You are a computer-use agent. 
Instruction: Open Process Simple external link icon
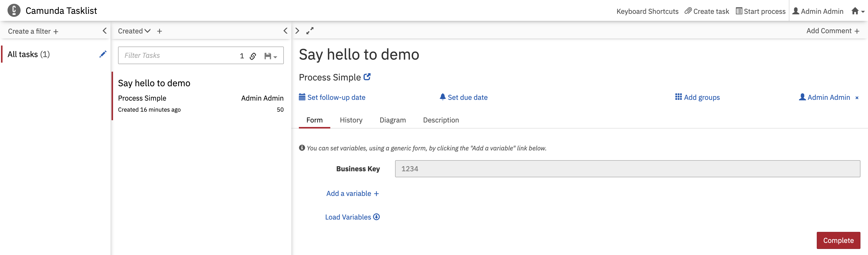(367, 77)
